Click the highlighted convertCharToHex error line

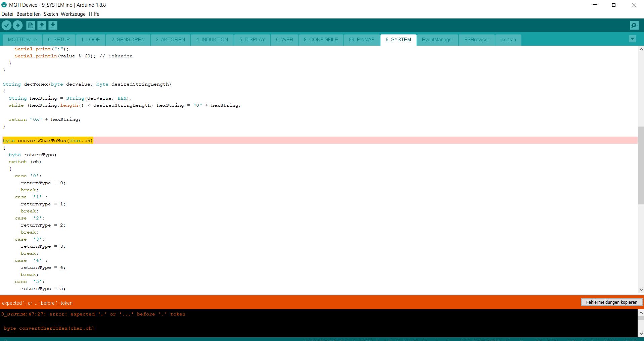pyautogui.click(x=48, y=141)
